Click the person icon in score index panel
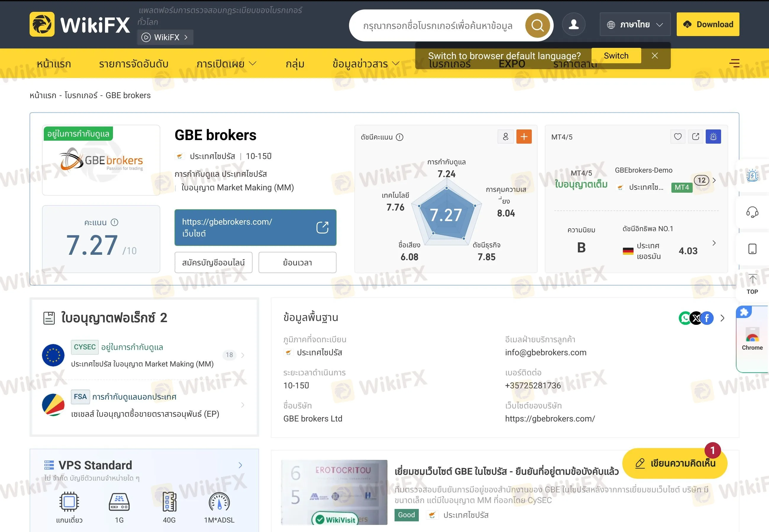 (505, 137)
